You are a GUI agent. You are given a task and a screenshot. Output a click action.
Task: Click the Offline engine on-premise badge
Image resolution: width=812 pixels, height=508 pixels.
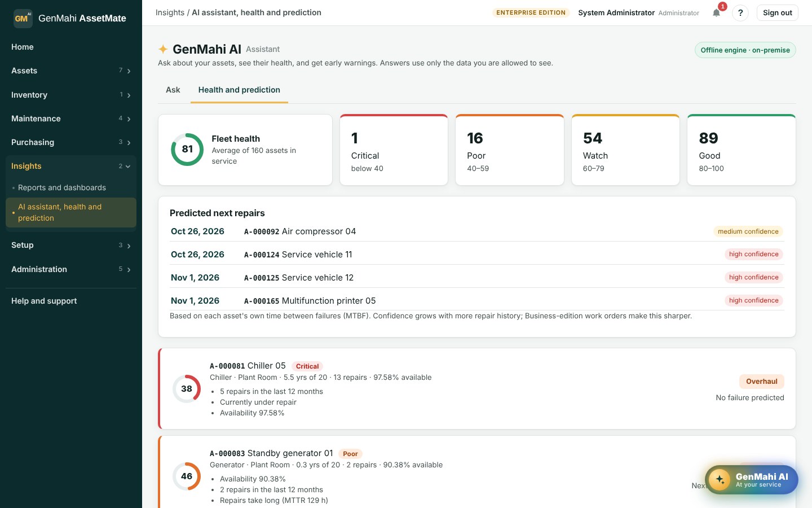pyautogui.click(x=745, y=50)
